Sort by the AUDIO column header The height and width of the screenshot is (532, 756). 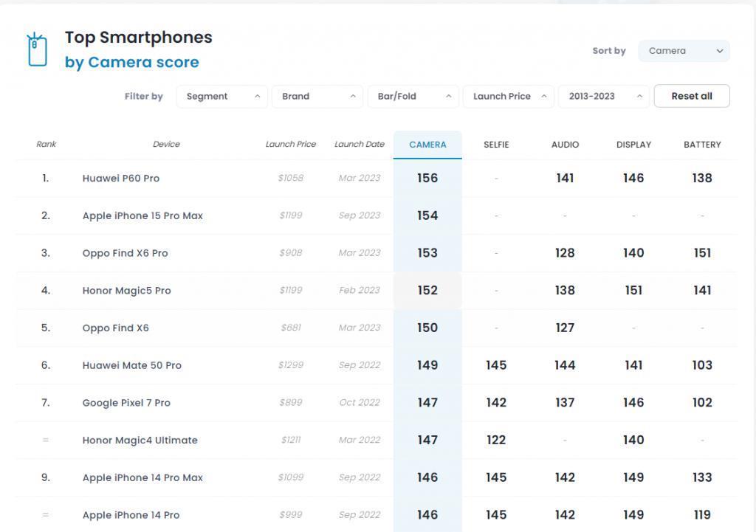tap(565, 145)
